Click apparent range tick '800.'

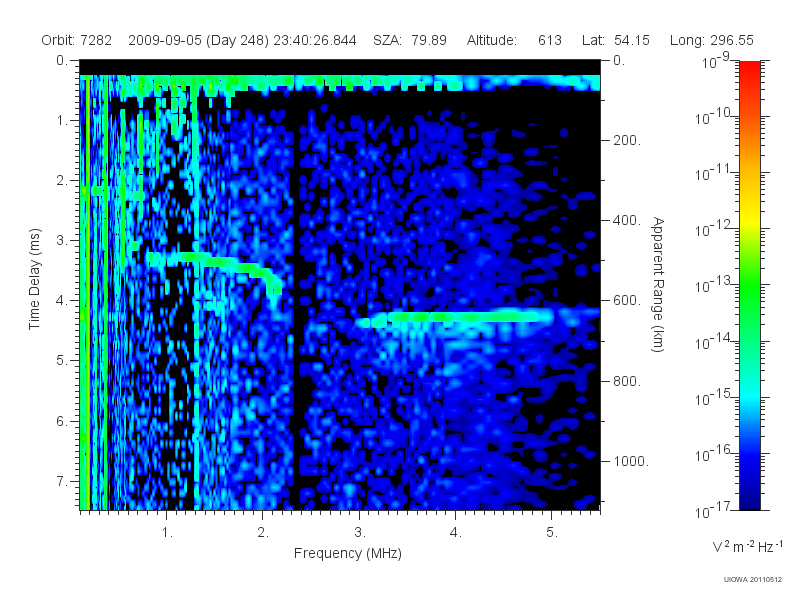pyautogui.click(x=627, y=381)
